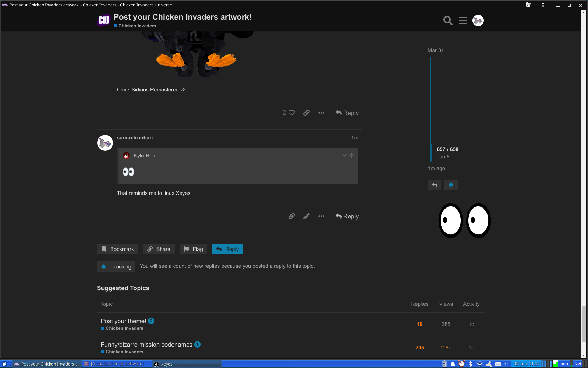Click the user avatar in header
588x368 pixels.
coord(478,21)
